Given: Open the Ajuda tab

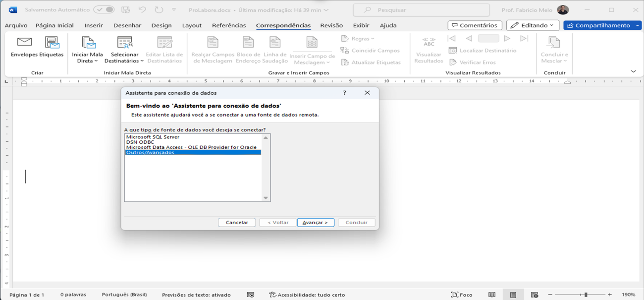Looking at the screenshot, I should 388,25.
